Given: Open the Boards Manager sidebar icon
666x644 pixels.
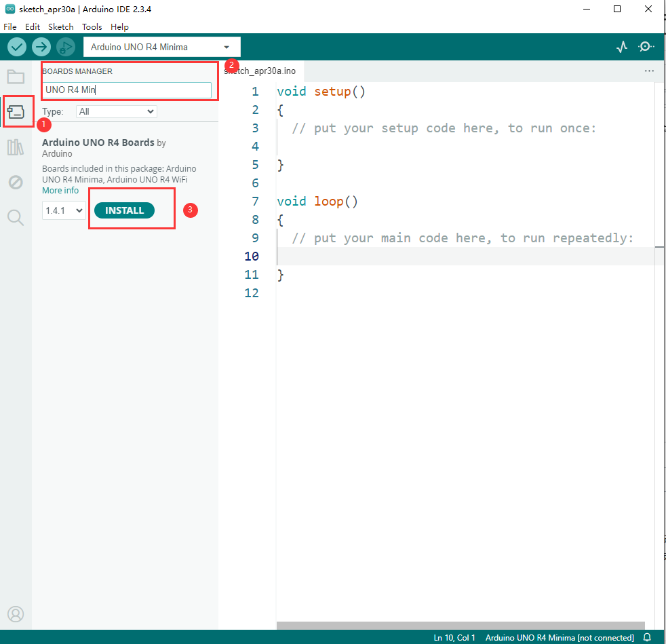Looking at the screenshot, I should click(16, 112).
